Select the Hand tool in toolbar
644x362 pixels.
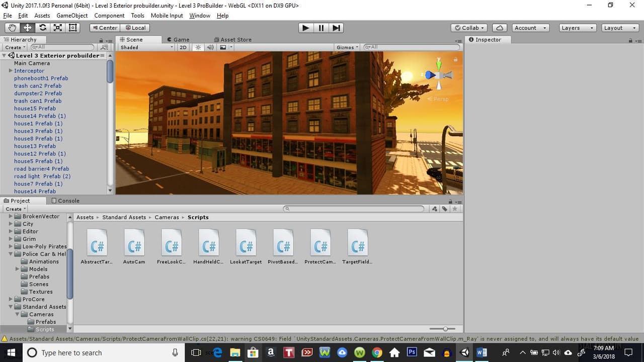[13, 28]
